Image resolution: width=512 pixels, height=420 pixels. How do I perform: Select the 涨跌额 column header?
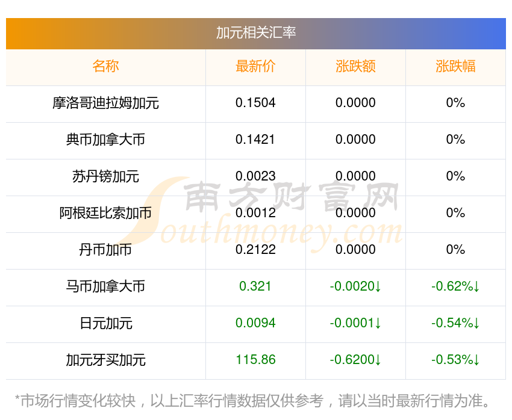(355, 66)
